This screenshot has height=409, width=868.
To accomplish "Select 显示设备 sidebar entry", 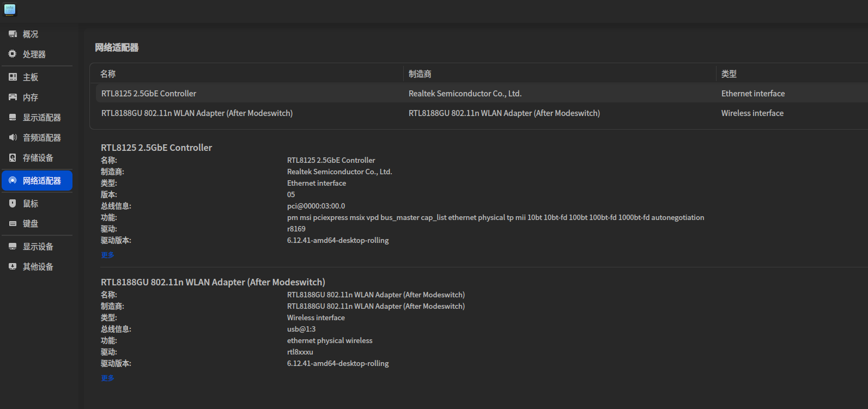I will pyautogui.click(x=37, y=246).
